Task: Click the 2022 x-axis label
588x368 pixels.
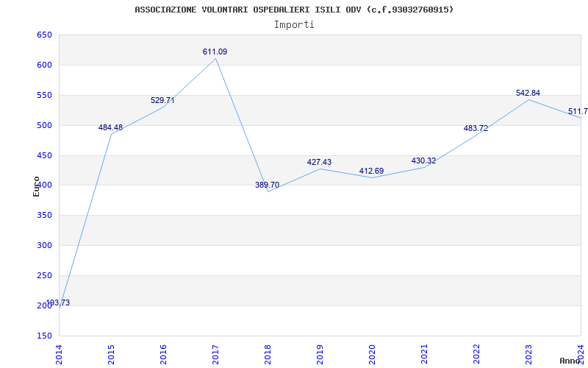Action: (x=476, y=353)
